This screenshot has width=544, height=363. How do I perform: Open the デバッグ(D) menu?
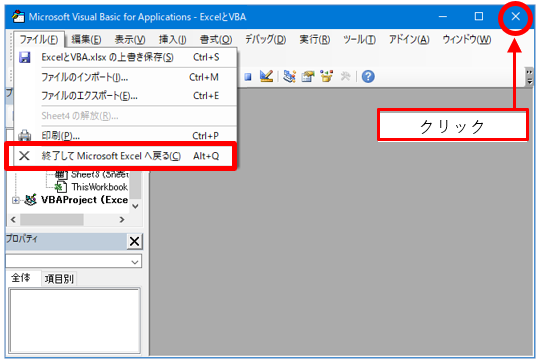[265, 40]
